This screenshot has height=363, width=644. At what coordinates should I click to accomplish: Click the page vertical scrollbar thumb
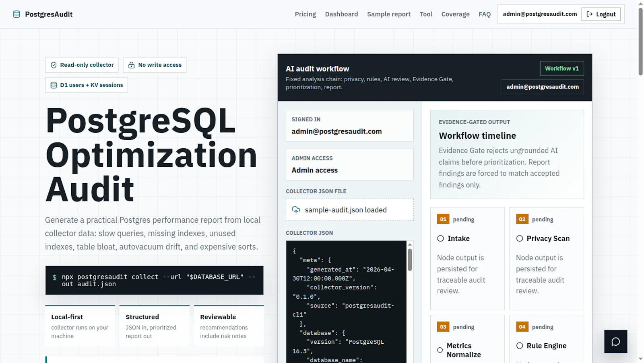tap(640, 41)
